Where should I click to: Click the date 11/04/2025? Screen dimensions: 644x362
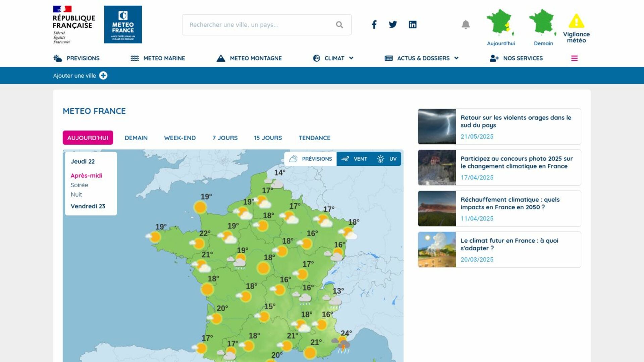point(477,218)
